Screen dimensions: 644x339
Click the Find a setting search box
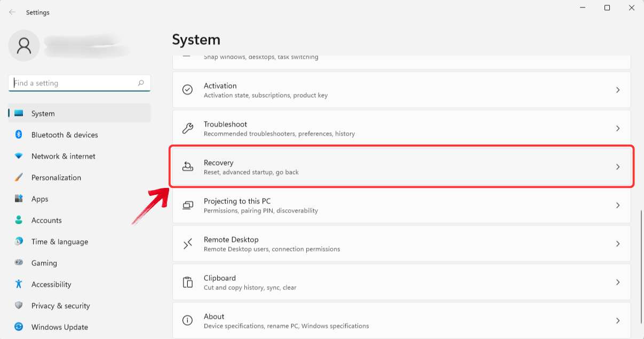[x=79, y=83]
